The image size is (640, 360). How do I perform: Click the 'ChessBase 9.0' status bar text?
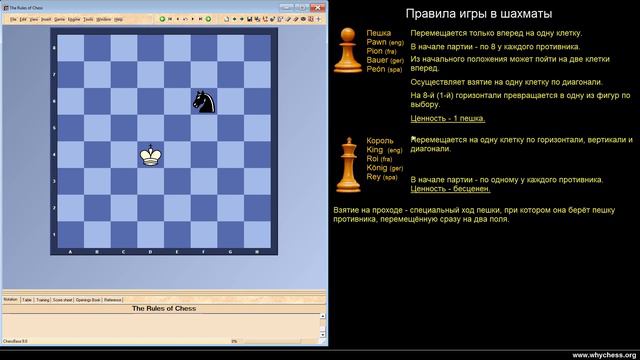click(x=15, y=341)
